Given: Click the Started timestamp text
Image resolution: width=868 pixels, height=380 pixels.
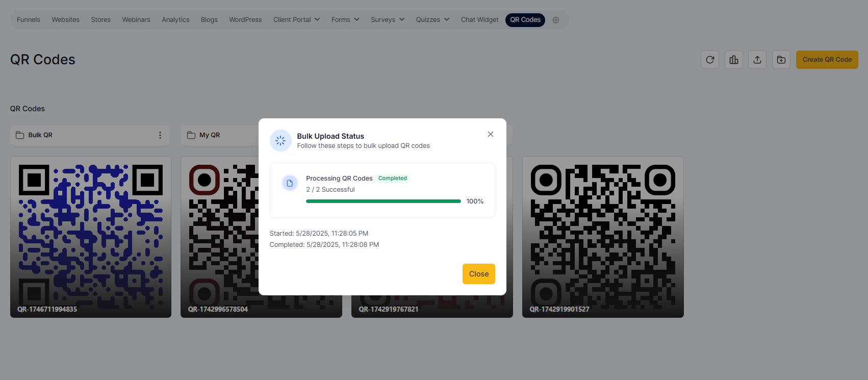Looking at the screenshot, I should (x=319, y=234).
